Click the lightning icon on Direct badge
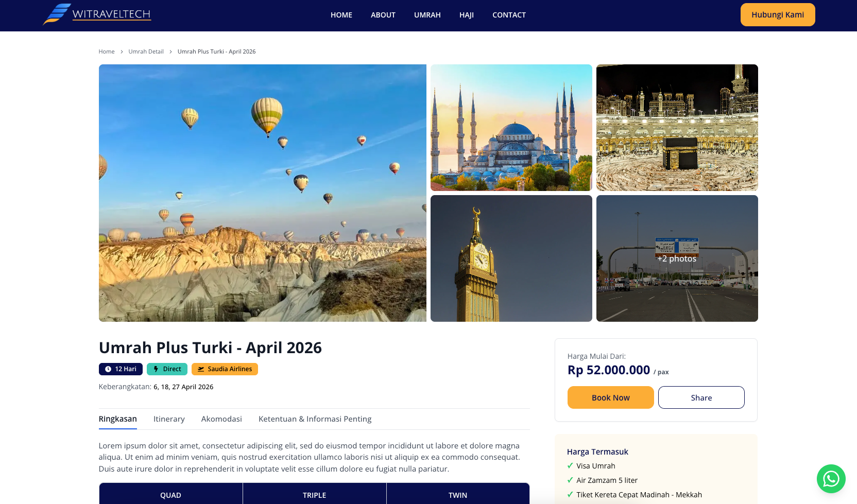Screen dimensions: 857x504 156,369
